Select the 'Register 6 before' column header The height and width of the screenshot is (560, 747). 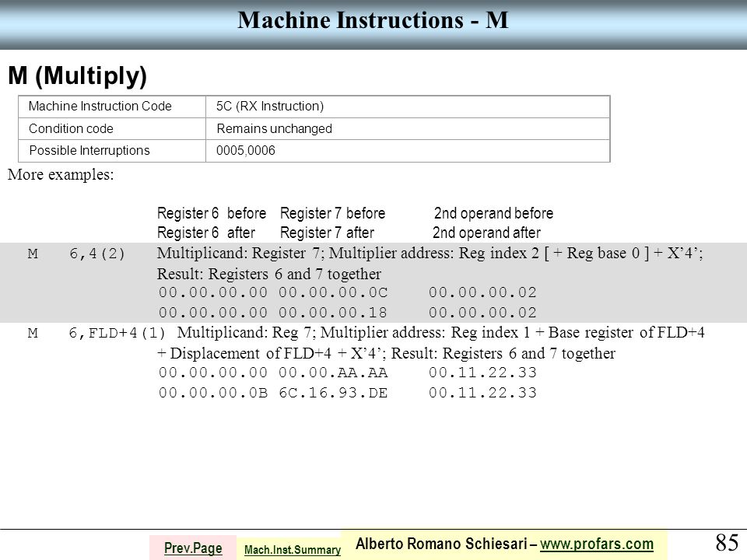(x=212, y=213)
